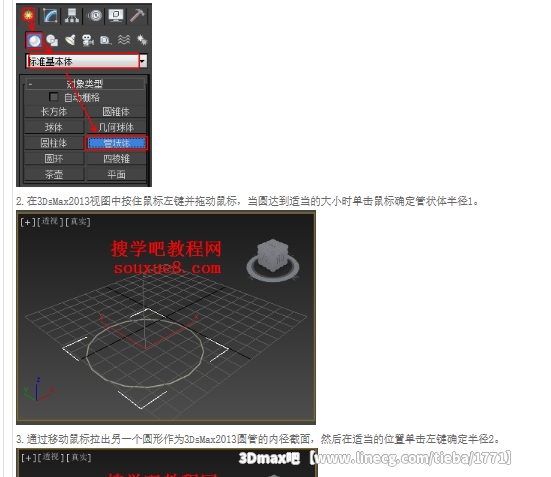
Task: Click the 长方体 button
Action: click(x=54, y=112)
